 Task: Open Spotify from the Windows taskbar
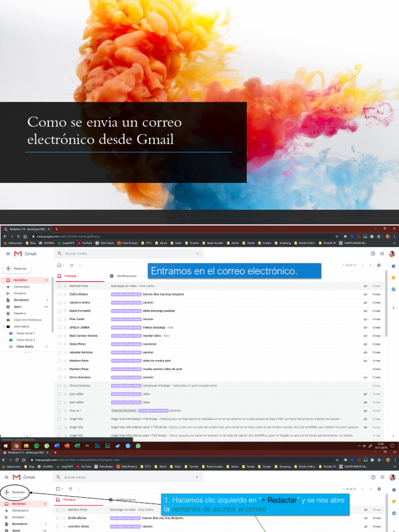(36, 446)
